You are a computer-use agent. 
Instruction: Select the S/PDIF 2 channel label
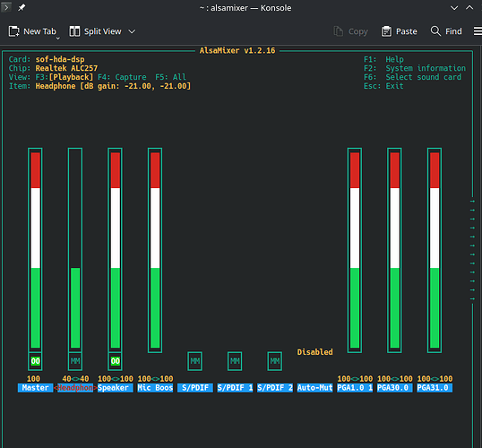pos(275,388)
